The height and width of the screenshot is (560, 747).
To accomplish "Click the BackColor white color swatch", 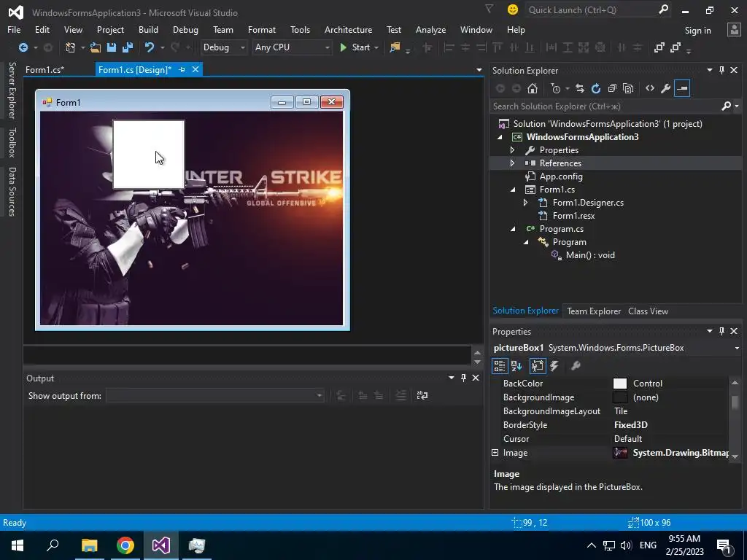I will click(620, 384).
